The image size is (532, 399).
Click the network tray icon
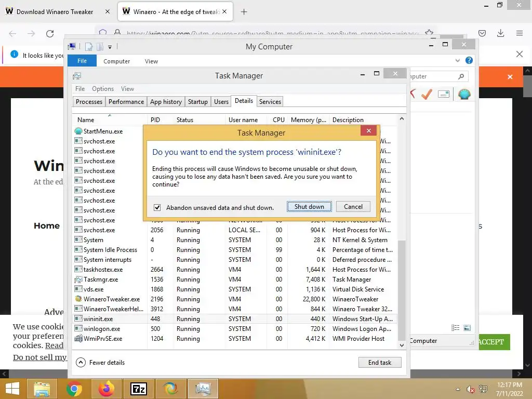[483, 389]
